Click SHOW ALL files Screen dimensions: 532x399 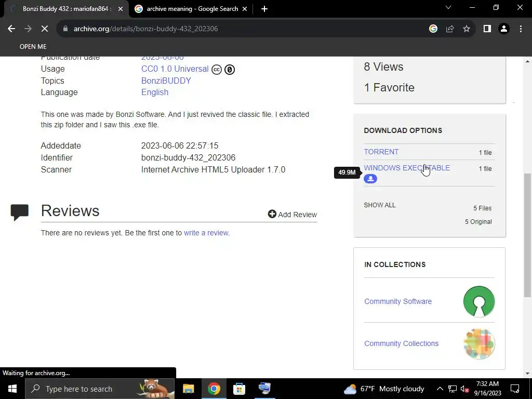click(x=379, y=205)
